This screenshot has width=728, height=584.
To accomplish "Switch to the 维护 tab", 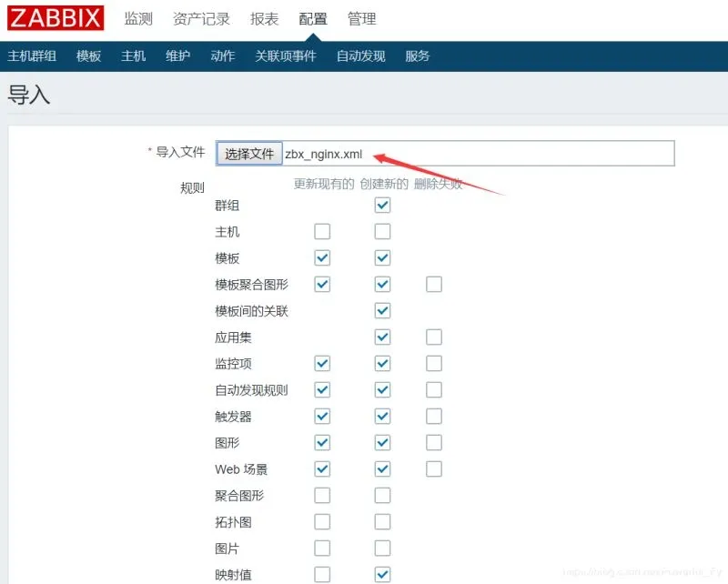I will (177, 55).
